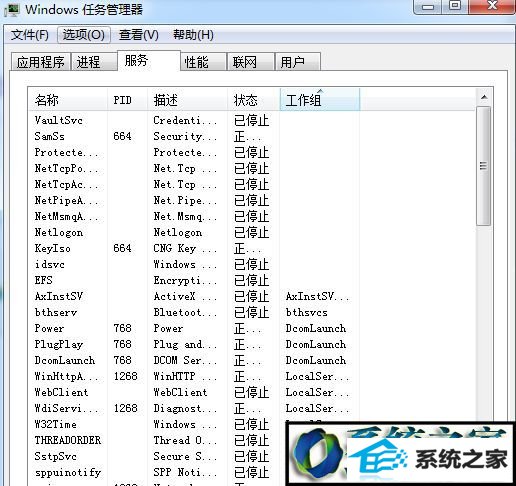Click the Credenti... description cell
This screenshot has height=486, width=516.
pos(185,120)
